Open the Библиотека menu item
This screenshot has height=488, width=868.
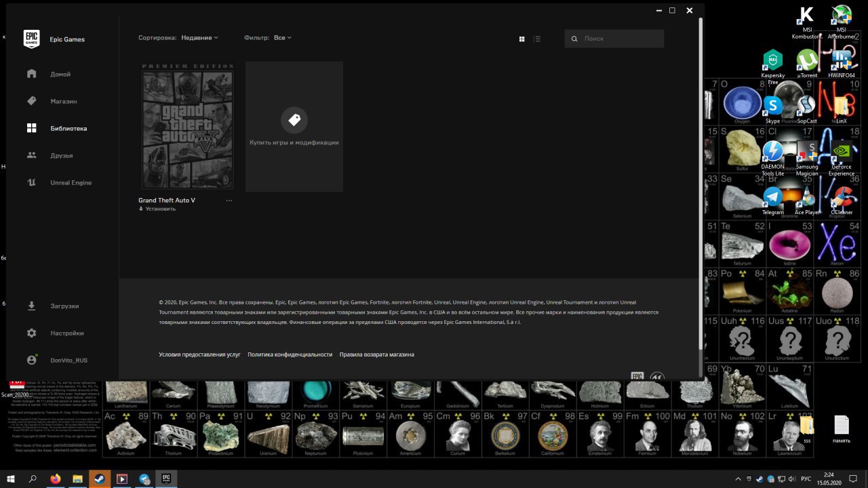(x=68, y=128)
